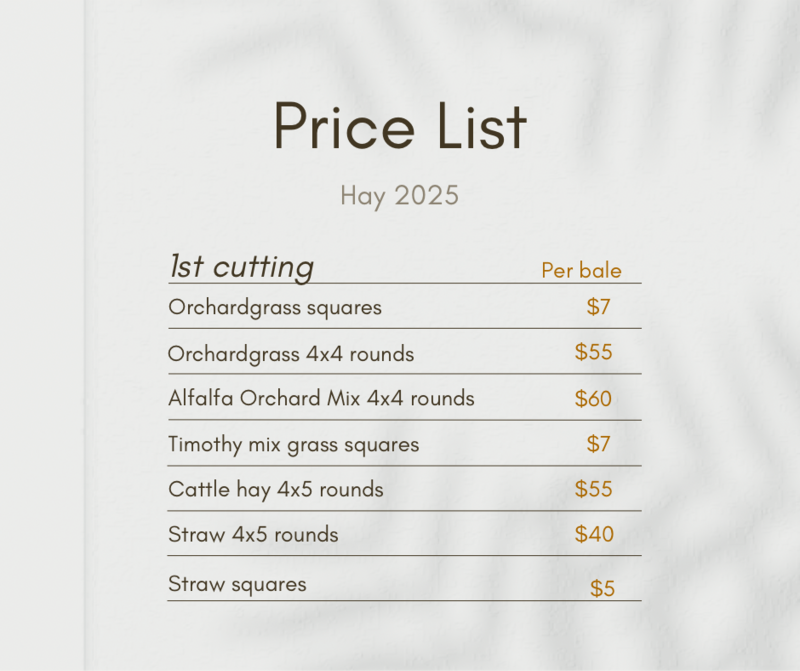Click the $5 price value

point(603,588)
